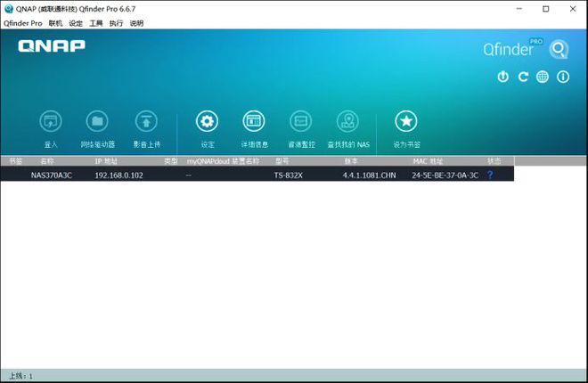Open the 设定 (Settings) menu in menu bar
Screen dimensions: 588x383
point(76,23)
